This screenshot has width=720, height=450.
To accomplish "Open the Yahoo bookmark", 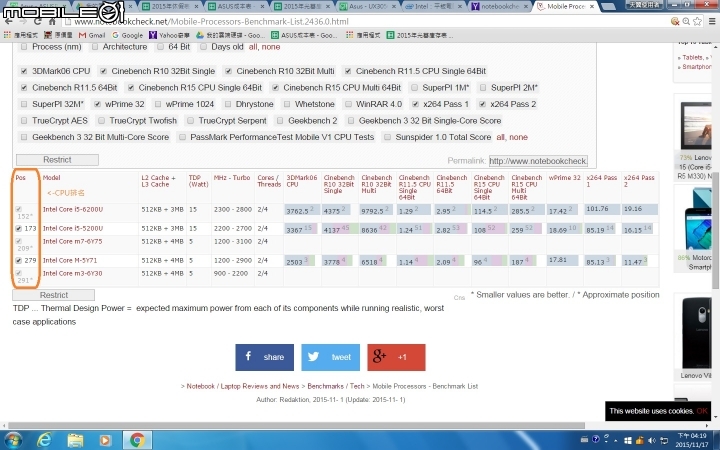I will (x=169, y=35).
